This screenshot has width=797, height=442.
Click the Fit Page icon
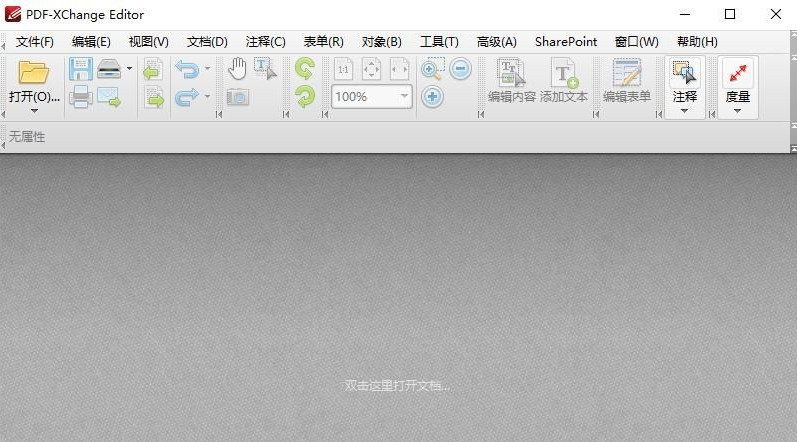[x=372, y=69]
